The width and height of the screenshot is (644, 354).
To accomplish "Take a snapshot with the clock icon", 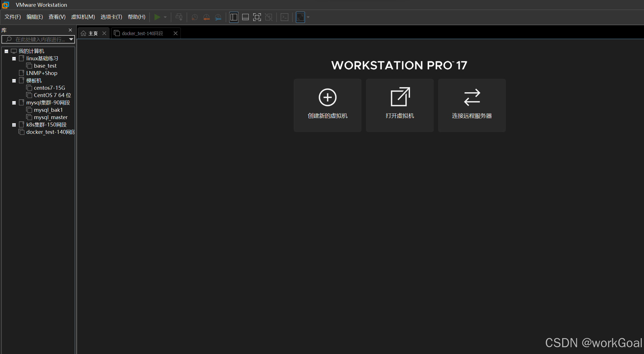I will (194, 17).
